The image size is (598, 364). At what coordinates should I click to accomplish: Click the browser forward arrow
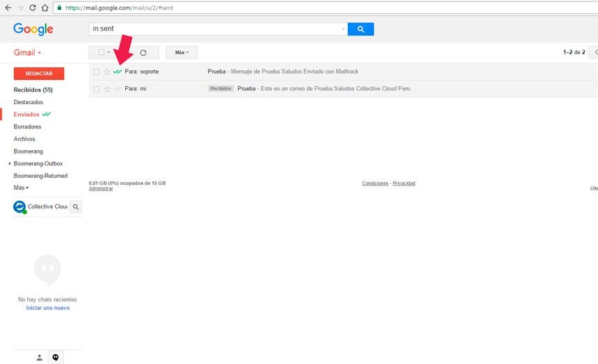(20, 8)
